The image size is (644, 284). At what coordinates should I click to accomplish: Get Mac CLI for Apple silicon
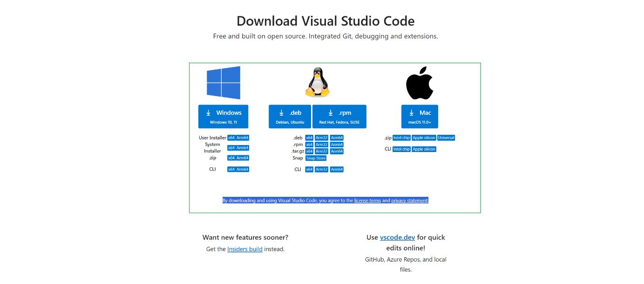click(x=424, y=149)
